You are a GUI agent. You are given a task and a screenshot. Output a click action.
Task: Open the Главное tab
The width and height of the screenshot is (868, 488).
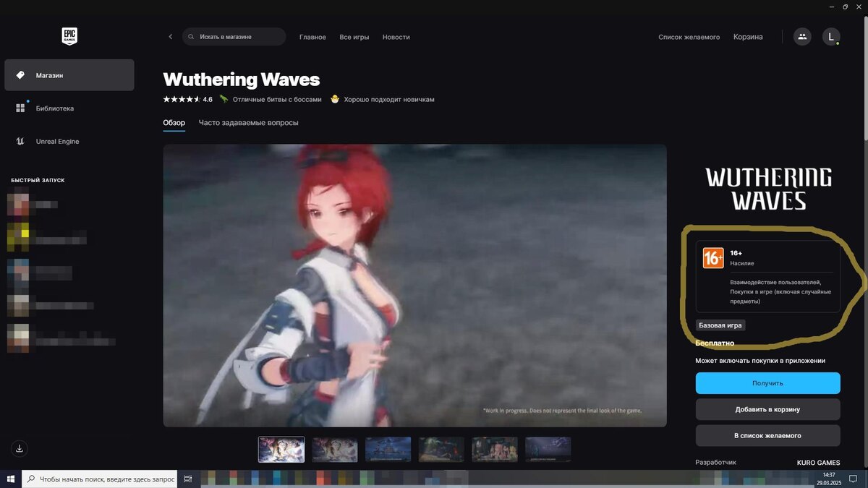click(312, 37)
